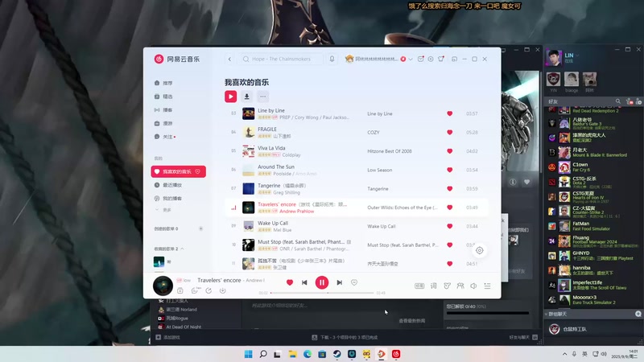Select the highlighted liked music sidebar item
The height and width of the screenshot is (362, 644).
click(178, 171)
